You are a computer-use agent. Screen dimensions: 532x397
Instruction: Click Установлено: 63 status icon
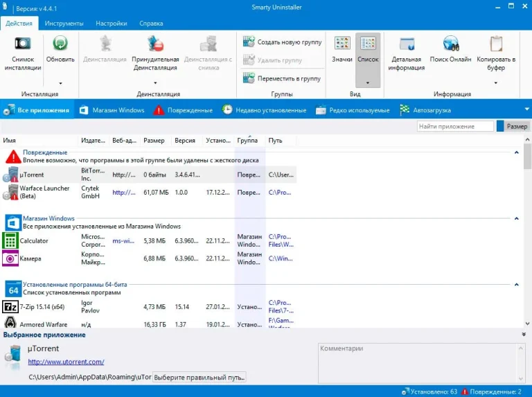point(405,391)
